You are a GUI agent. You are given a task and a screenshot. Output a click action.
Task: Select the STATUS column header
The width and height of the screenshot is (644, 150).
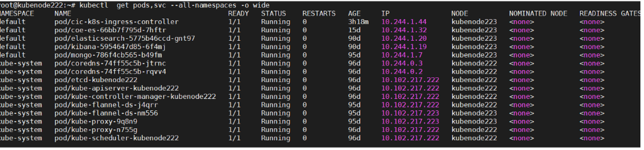273,14
